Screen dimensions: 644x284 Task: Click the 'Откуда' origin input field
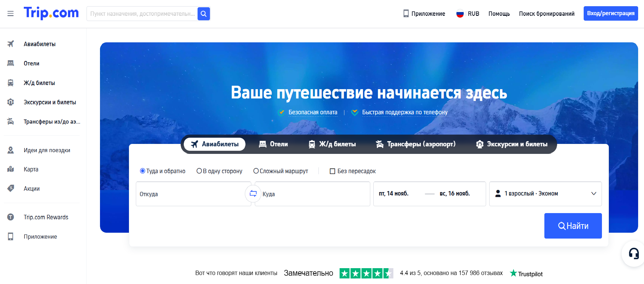[190, 194]
